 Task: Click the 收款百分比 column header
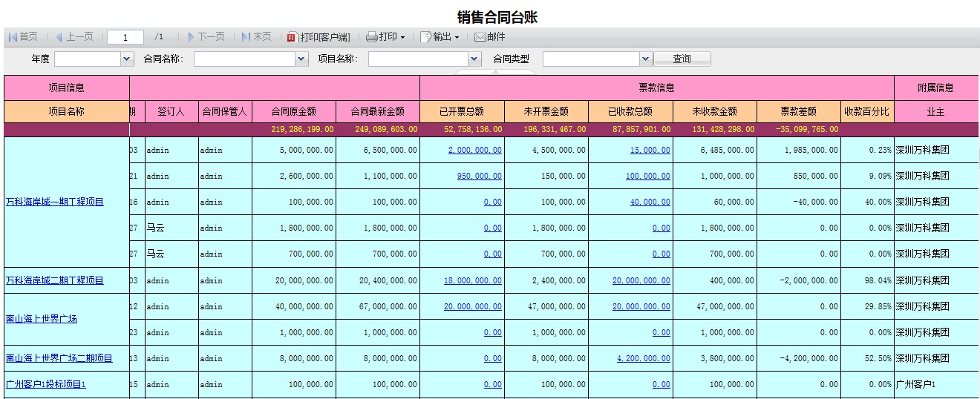point(867,111)
